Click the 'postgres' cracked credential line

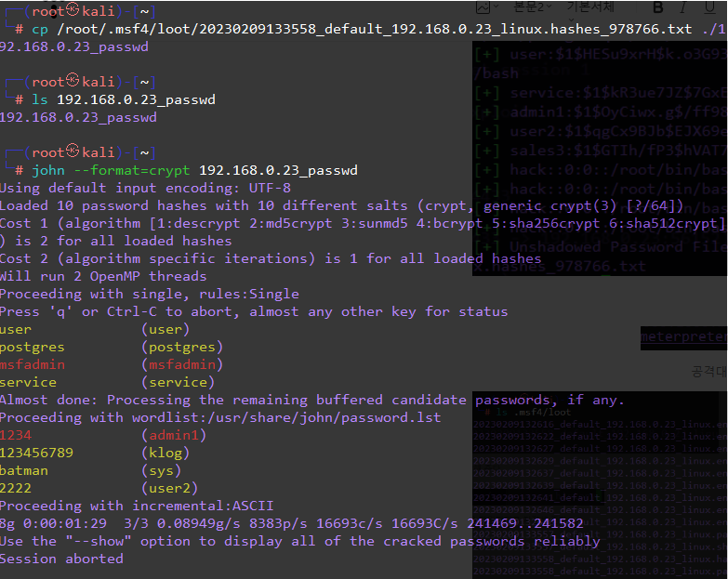coord(112,347)
